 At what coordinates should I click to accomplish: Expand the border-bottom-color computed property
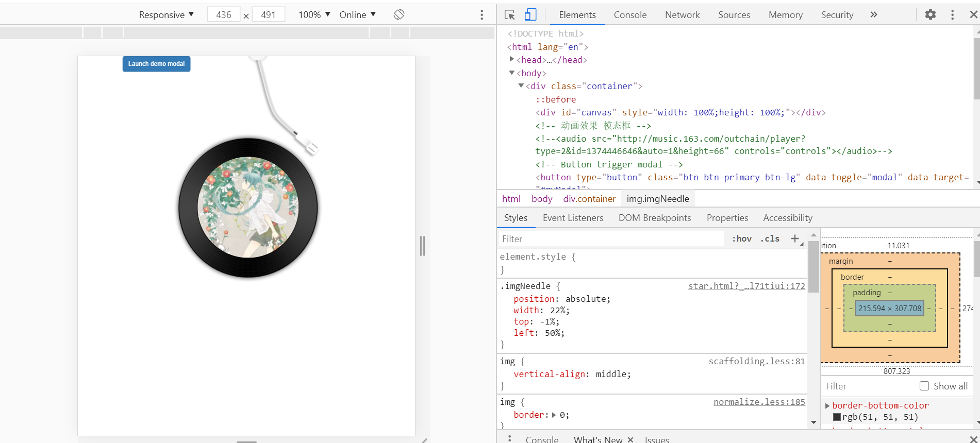(827, 405)
